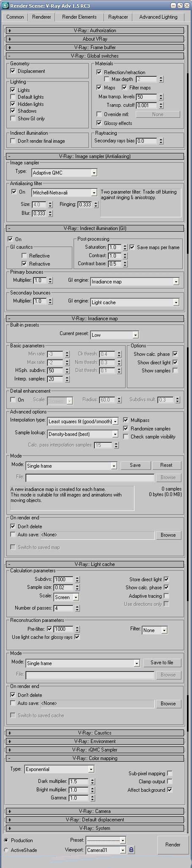Click the Secondary rays bias spinner
Viewport: 192px width, 868px height.
(161, 141)
